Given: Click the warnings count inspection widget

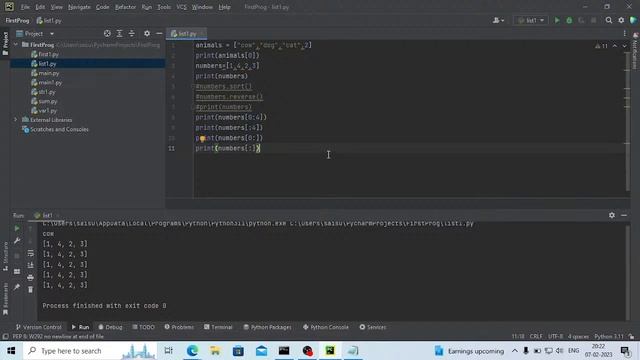Looking at the screenshot, I should pos(601,46).
